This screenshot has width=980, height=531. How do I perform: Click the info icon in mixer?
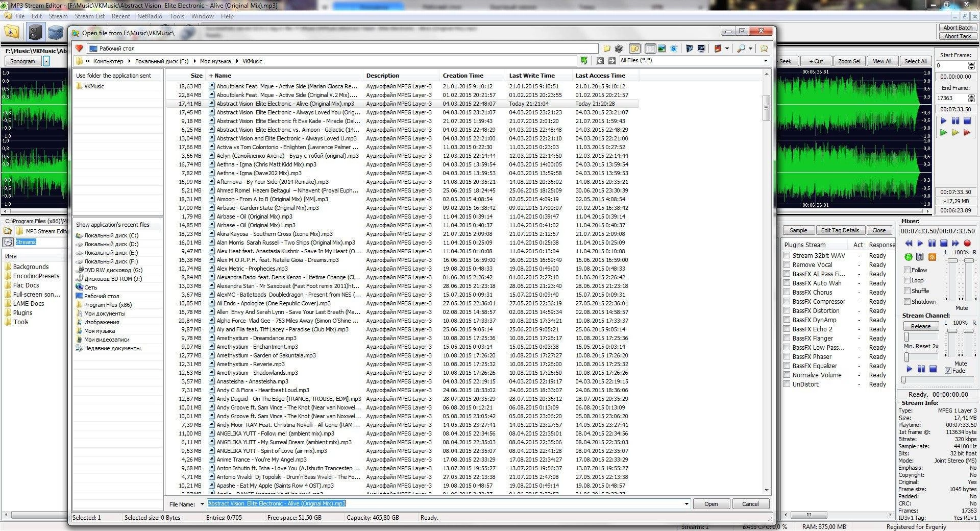pos(920,257)
